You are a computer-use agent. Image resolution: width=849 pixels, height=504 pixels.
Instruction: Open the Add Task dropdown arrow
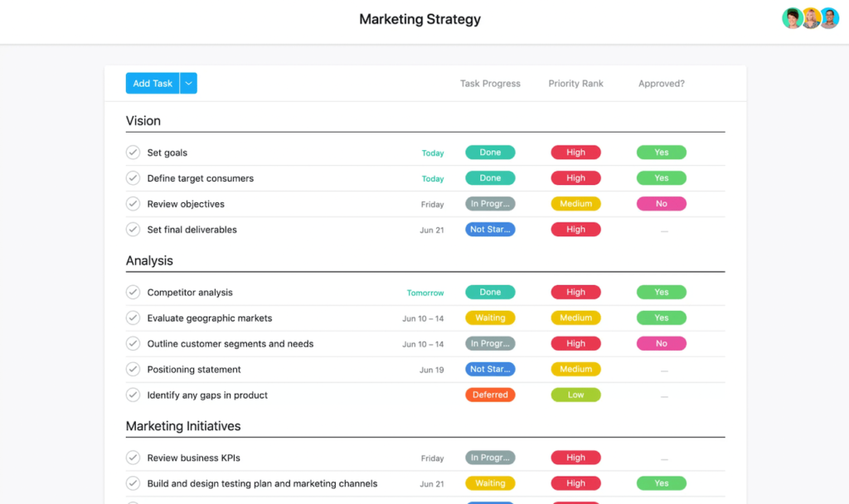[x=187, y=83]
